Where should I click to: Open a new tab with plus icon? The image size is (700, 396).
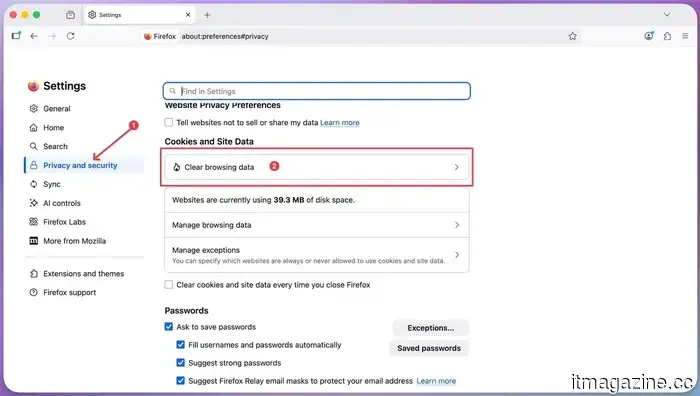click(x=207, y=15)
